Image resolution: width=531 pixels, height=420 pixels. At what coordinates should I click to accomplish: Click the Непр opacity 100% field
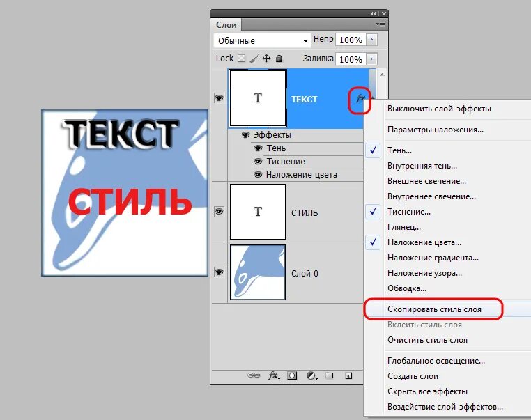coord(351,40)
